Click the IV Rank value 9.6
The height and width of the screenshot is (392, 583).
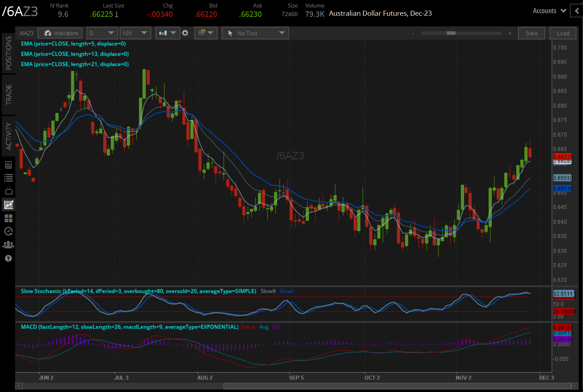[63, 14]
